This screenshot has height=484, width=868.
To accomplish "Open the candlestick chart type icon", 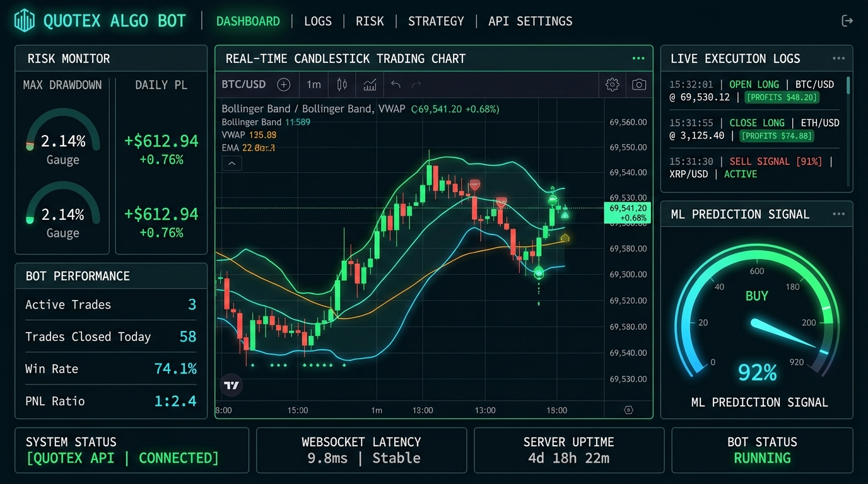I will click(342, 84).
